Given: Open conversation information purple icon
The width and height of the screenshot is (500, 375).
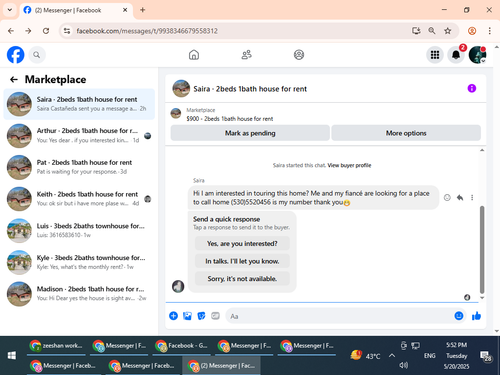Looking at the screenshot, I should 472,88.
